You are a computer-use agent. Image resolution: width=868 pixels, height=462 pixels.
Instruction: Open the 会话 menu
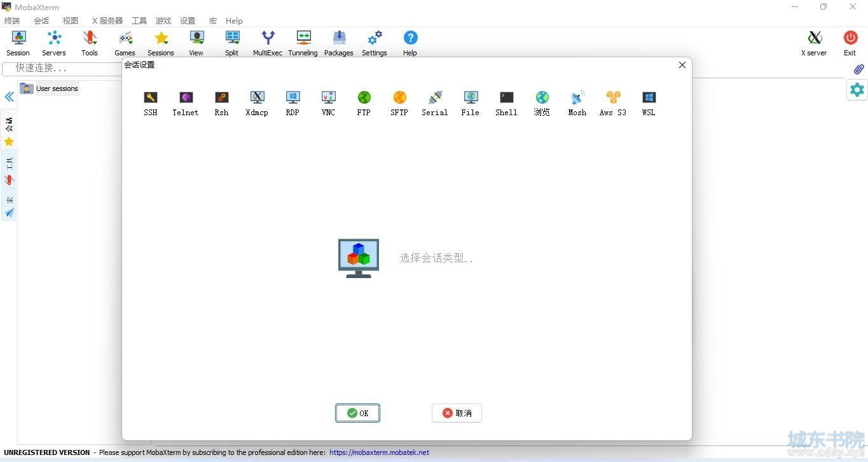pyautogui.click(x=41, y=20)
